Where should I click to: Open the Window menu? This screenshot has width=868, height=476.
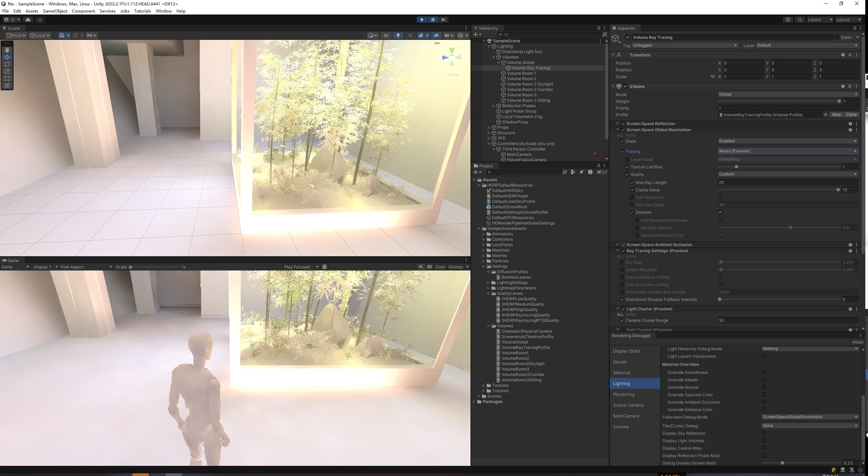164,11
